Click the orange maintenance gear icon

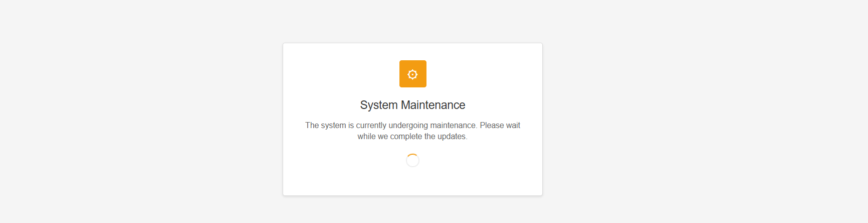click(412, 74)
